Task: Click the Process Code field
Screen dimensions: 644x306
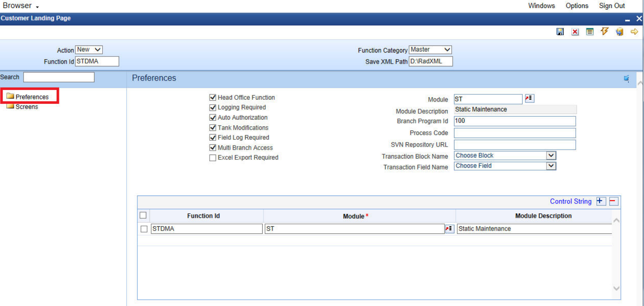Action: tap(515, 133)
